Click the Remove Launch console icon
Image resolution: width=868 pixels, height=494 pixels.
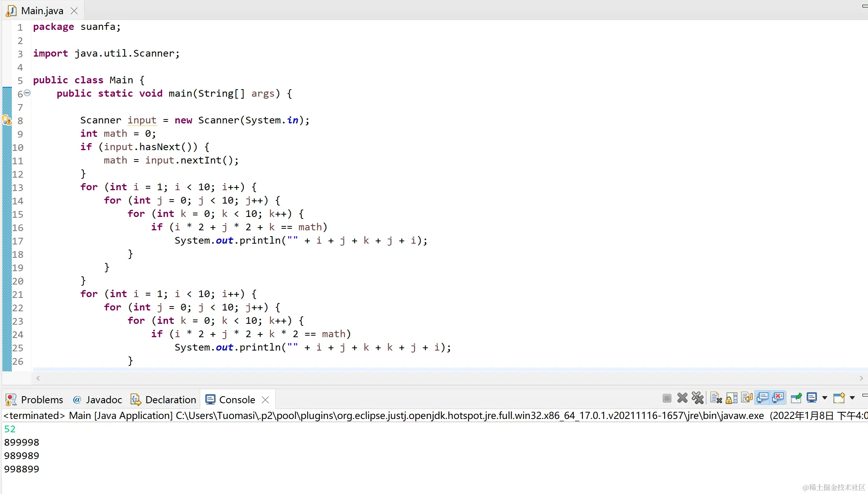tap(682, 398)
